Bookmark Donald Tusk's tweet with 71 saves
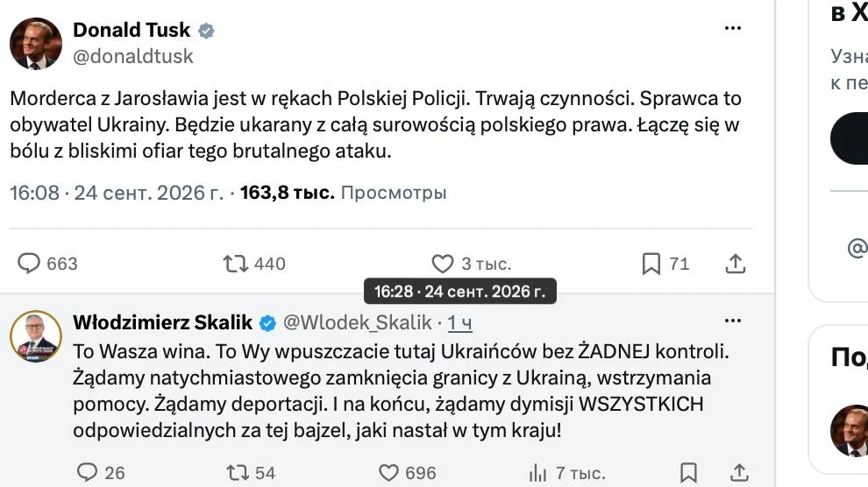Viewport: 868px width, 487px height. tap(651, 264)
